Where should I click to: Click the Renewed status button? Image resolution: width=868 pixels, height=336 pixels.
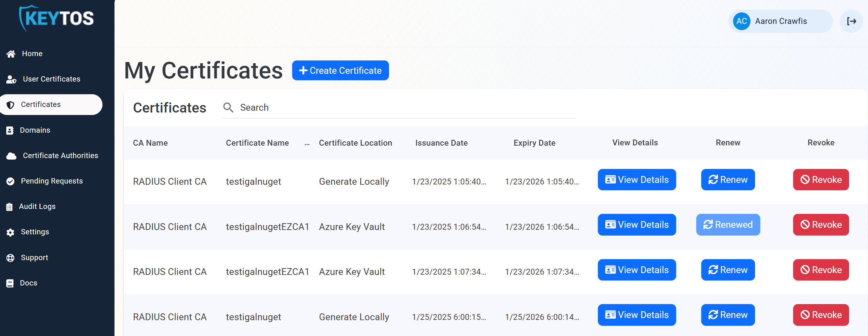[728, 224]
